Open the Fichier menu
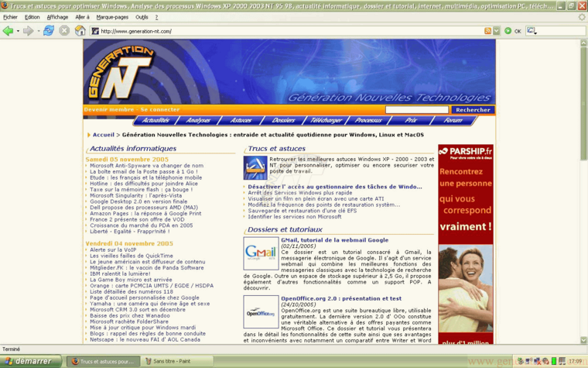The width and height of the screenshot is (588, 368). pyautogui.click(x=10, y=17)
